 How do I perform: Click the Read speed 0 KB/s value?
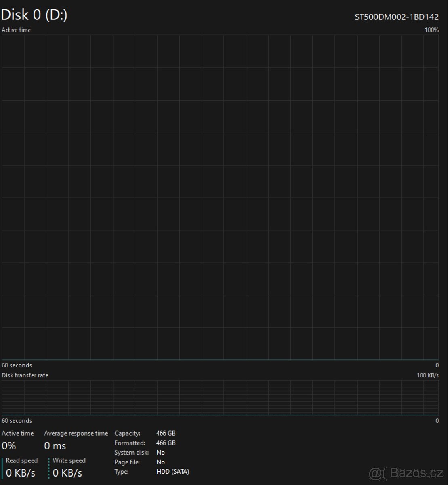tap(21, 473)
